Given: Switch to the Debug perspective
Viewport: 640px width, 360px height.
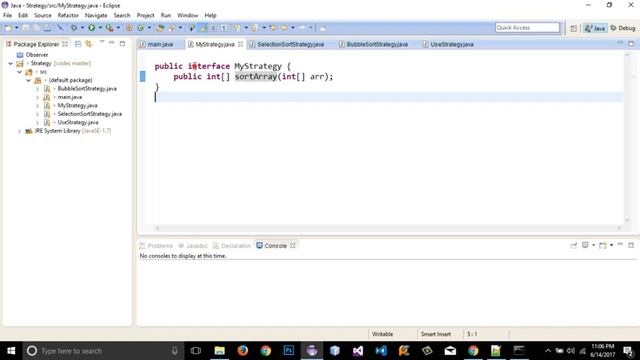Looking at the screenshot, I should point(623,28).
